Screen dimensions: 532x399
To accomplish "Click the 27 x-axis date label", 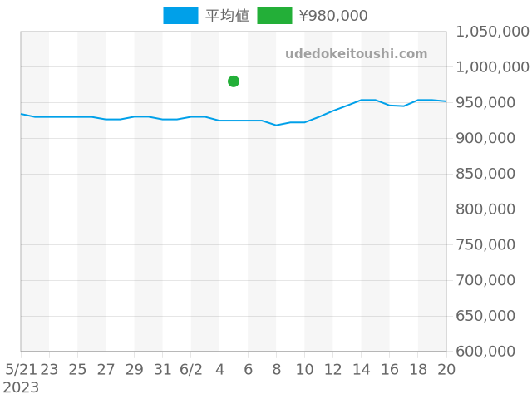I will 106,369.
